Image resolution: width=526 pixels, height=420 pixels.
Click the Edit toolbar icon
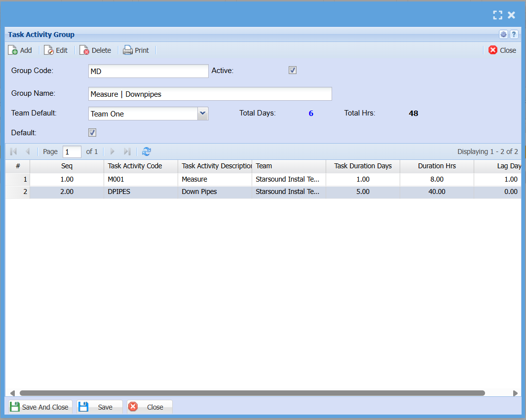tap(49, 50)
